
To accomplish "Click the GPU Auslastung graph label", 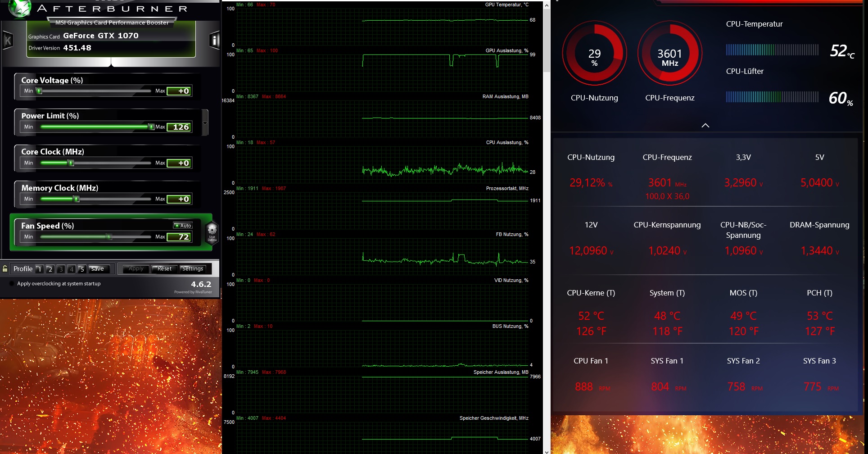I will pyautogui.click(x=507, y=50).
